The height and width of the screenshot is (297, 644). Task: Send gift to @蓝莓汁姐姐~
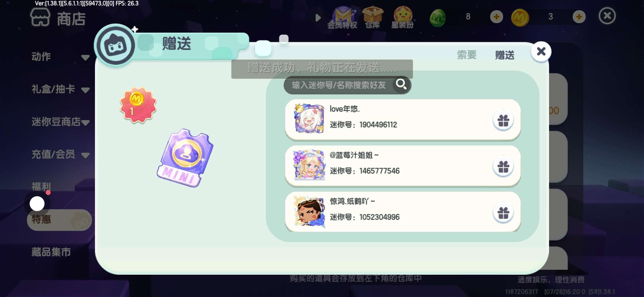pos(503,166)
